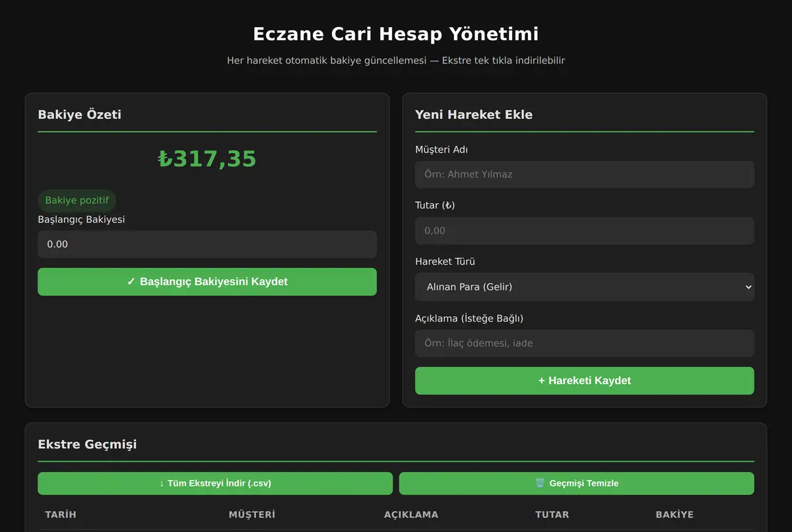Focus the Tutar amount field
792x532 pixels.
pos(584,230)
